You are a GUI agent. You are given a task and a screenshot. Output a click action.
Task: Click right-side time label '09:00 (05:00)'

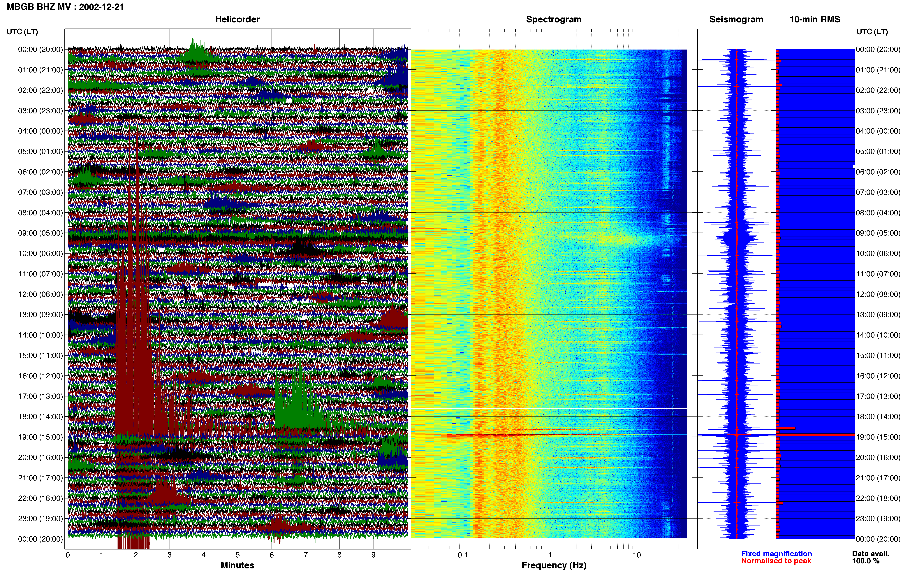[x=878, y=233]
